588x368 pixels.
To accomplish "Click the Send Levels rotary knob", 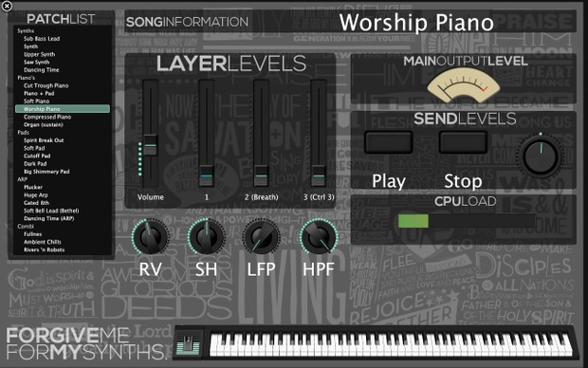I will click(x=541, y=156).
